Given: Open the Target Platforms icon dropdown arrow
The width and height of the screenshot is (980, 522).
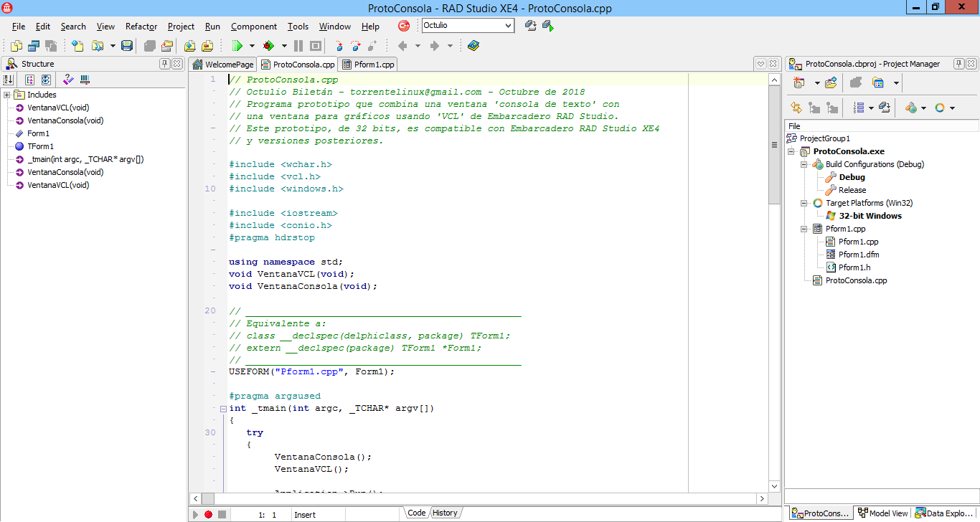Looking at the screenshot, I should [x=952, y=108].
